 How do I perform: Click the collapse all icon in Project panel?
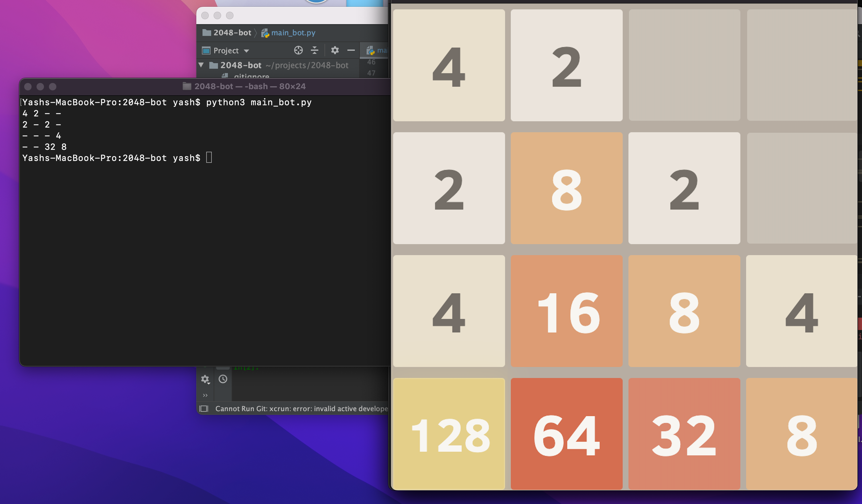[314, 50]
